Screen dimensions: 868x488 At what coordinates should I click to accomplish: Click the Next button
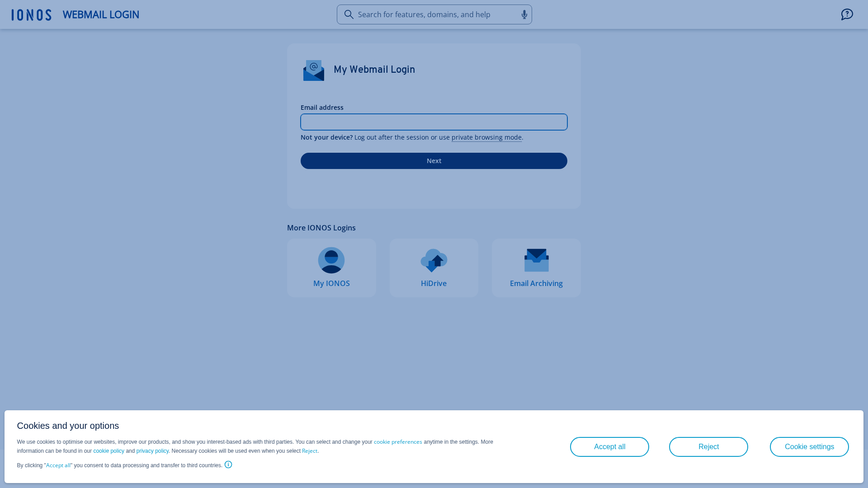click(x=434, y=161)
